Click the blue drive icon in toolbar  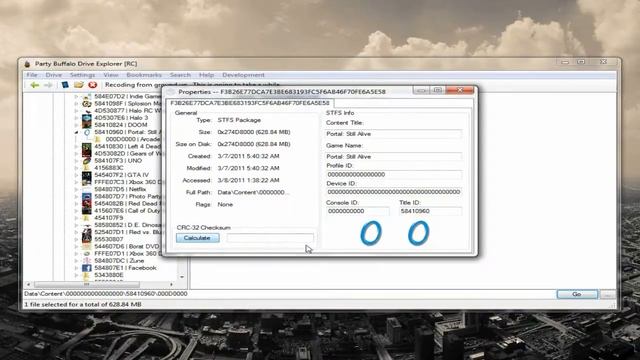[x=65, y=85]
